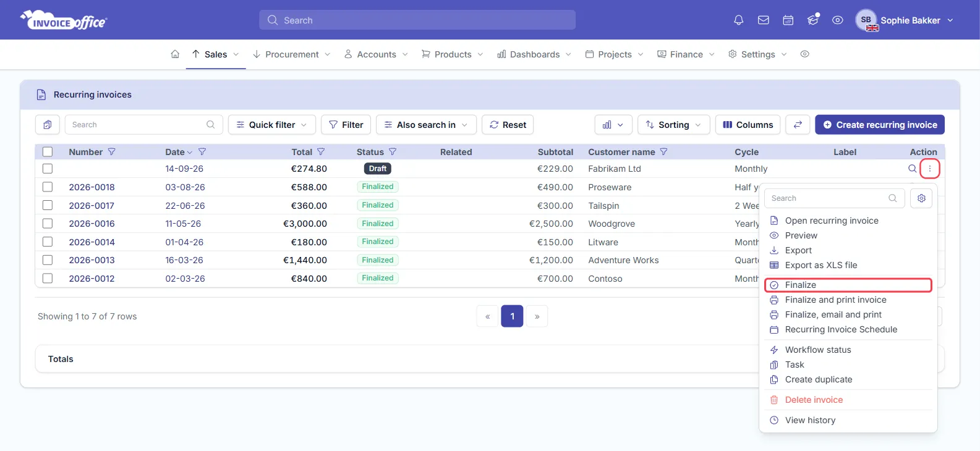Click the Columns button
The height and width of the screenshot is (451, 980).
tap(748, 125)
